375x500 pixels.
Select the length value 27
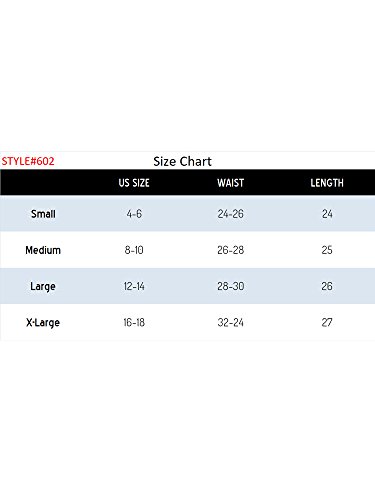click(327, 323)
